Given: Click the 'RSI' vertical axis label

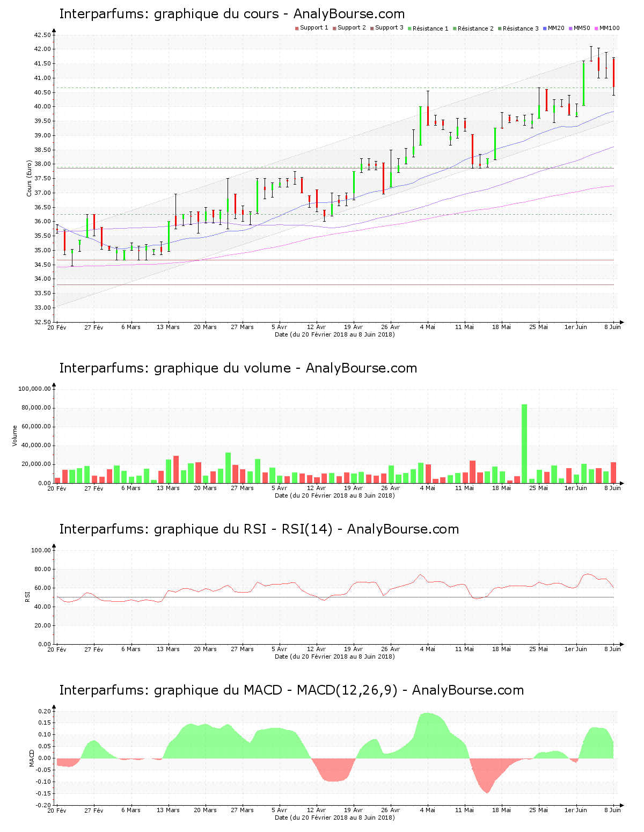Looking at the screenshot, I should (x=27, y=596).
